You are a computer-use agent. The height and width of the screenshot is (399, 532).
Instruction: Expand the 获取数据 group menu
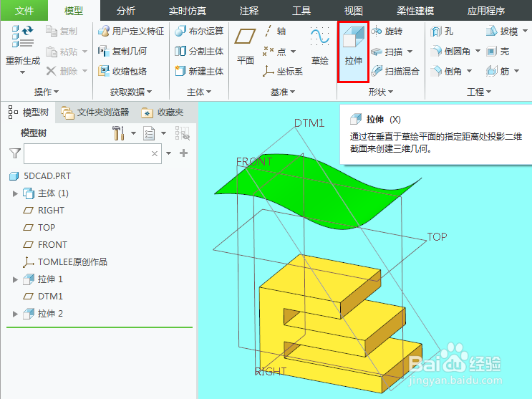[130, 92]
